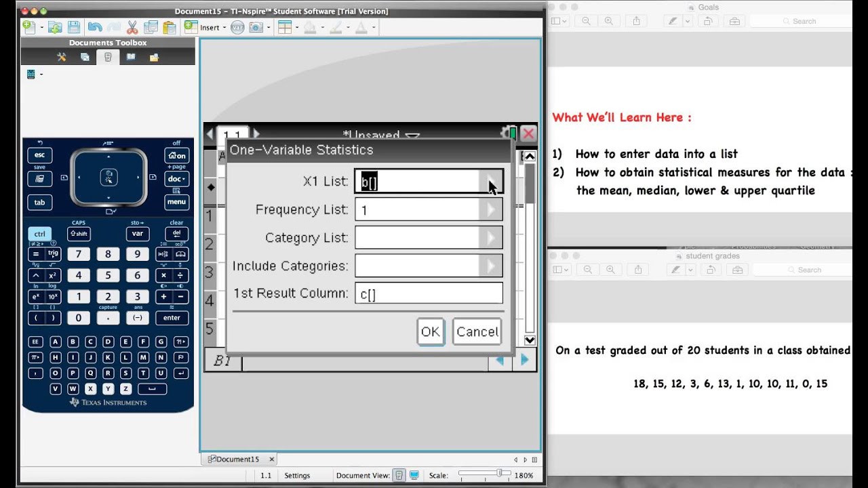Open Document Tools wrench tab in toolbox
Screen dimensions: 868x488
[x=62, y=57]
